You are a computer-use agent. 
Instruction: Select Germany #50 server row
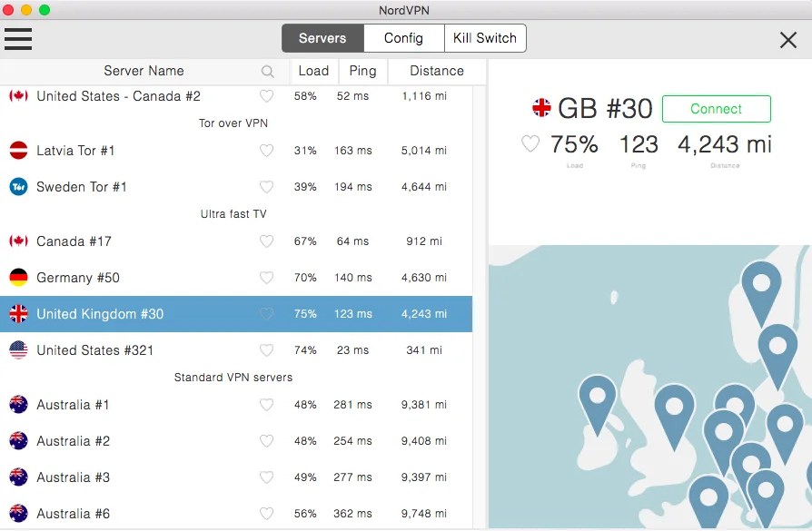236,278
